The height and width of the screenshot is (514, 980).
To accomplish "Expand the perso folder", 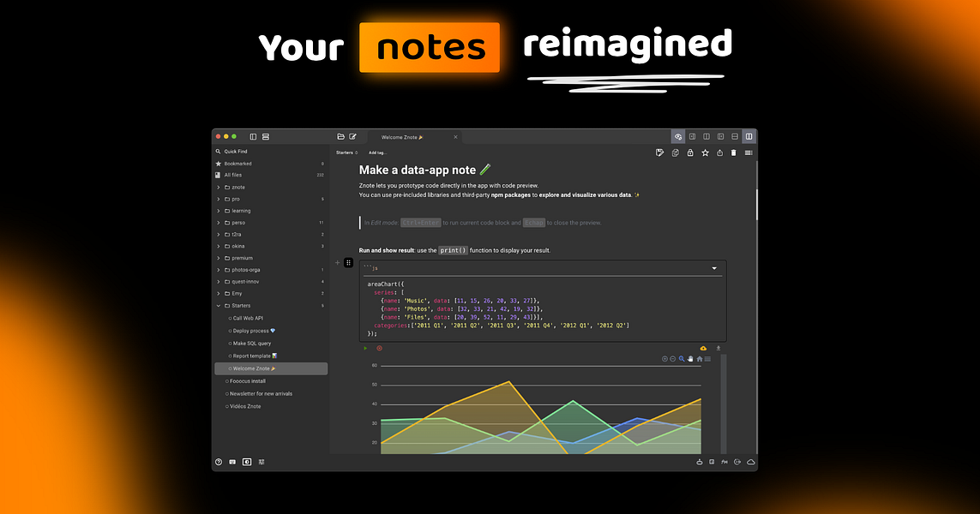I will (x=219, y=223).
